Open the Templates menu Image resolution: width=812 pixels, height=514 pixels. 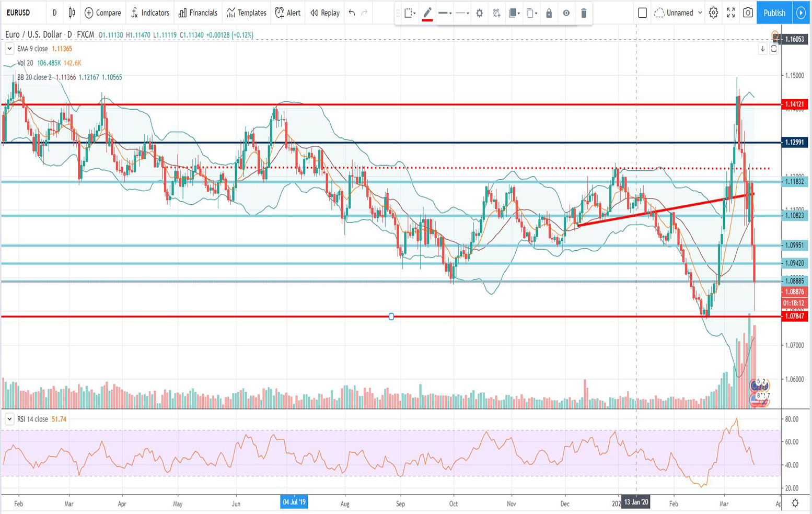pyautogui.click(x=246, y=13)
